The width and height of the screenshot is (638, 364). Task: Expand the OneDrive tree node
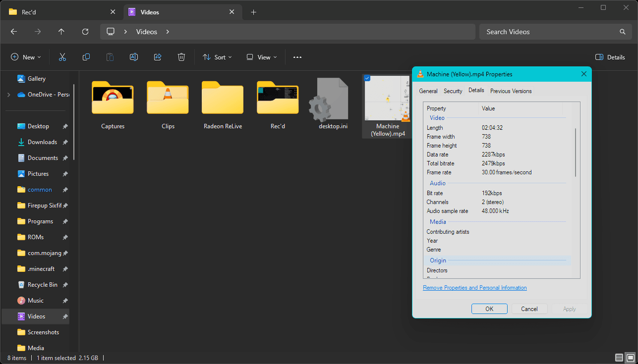click(x=8, y=95)
